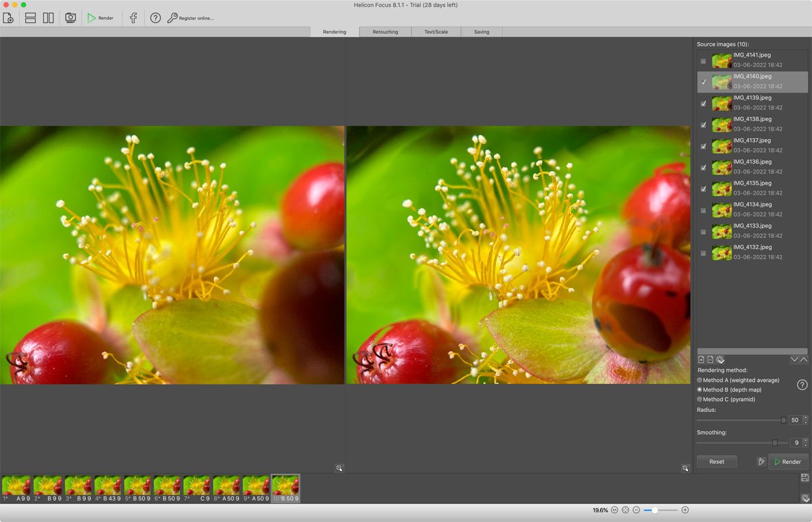Screen dimensions: 812x522
Task: Click the remove source image icon
Action: pyautogui.click(x=710, y=360)
